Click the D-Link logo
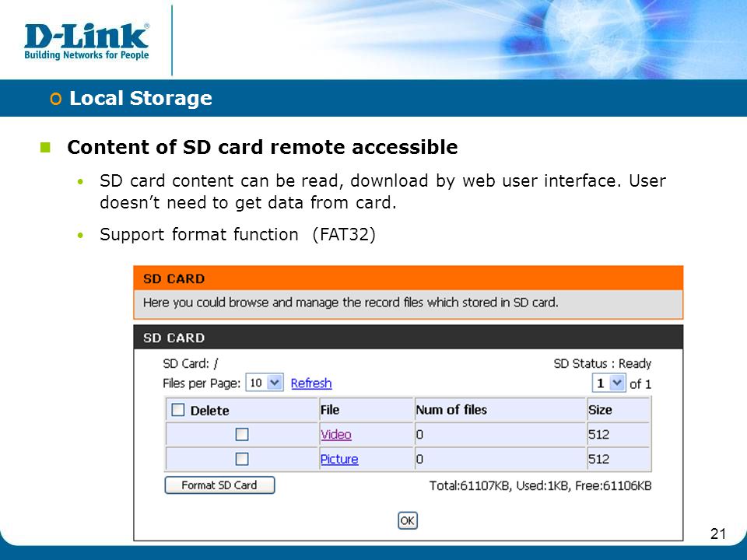Image resolution: width=747 pixels, height=560 pixels. (x=86, y=41)
